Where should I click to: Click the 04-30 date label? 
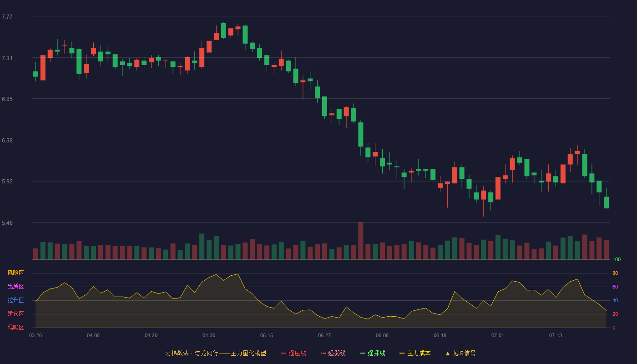coord(209,335)
